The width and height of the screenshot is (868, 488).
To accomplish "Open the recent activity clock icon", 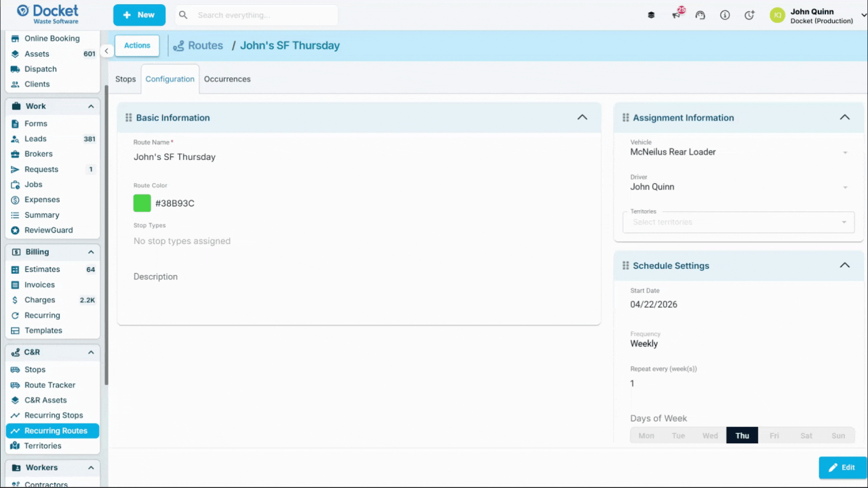I will pyautogui.click(x=749, y=15).
